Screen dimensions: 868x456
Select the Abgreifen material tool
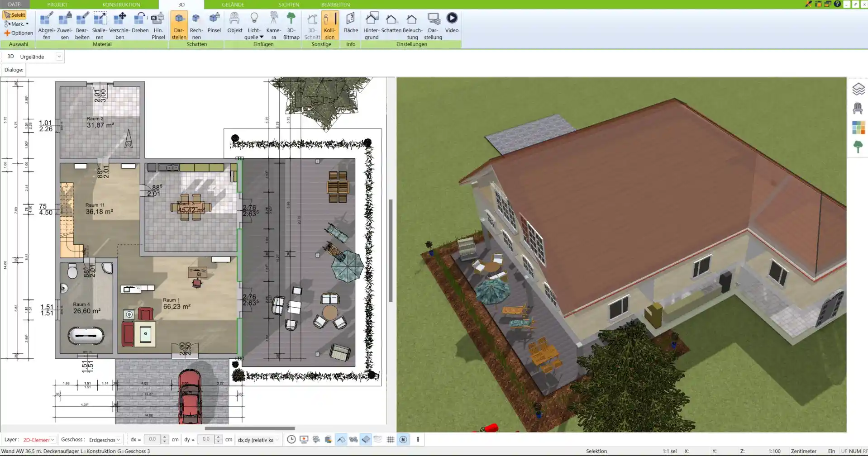point(46,26)
